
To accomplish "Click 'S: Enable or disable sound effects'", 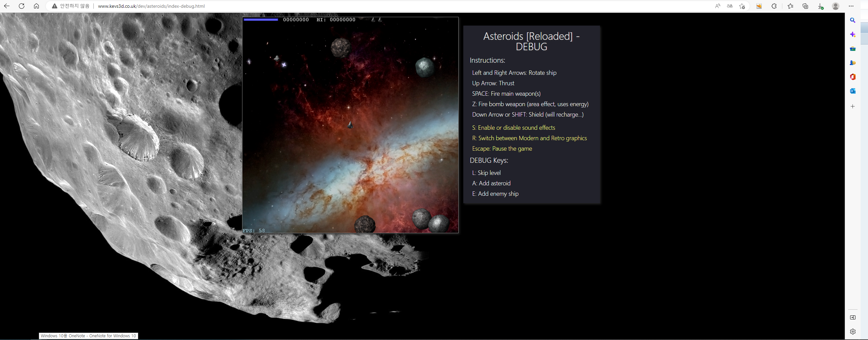I will [514, 128].
